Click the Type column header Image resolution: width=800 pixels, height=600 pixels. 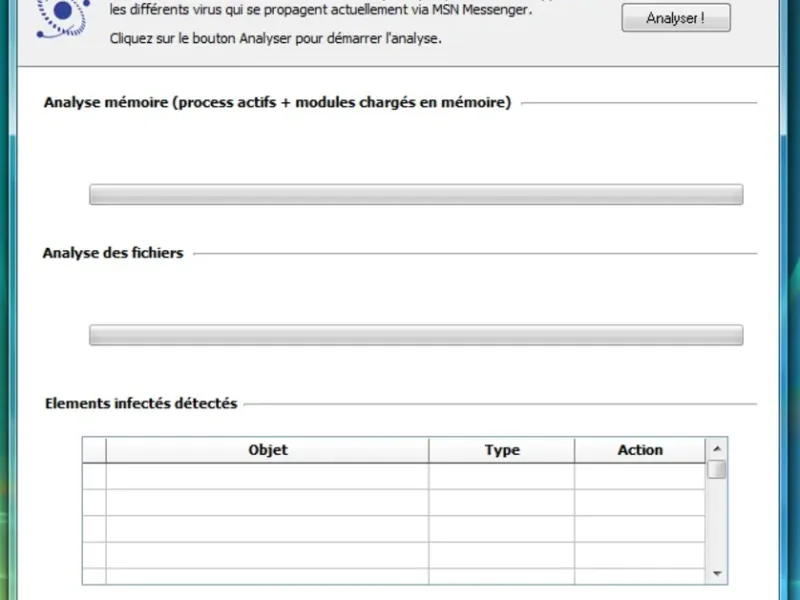(x=502, y=450)
